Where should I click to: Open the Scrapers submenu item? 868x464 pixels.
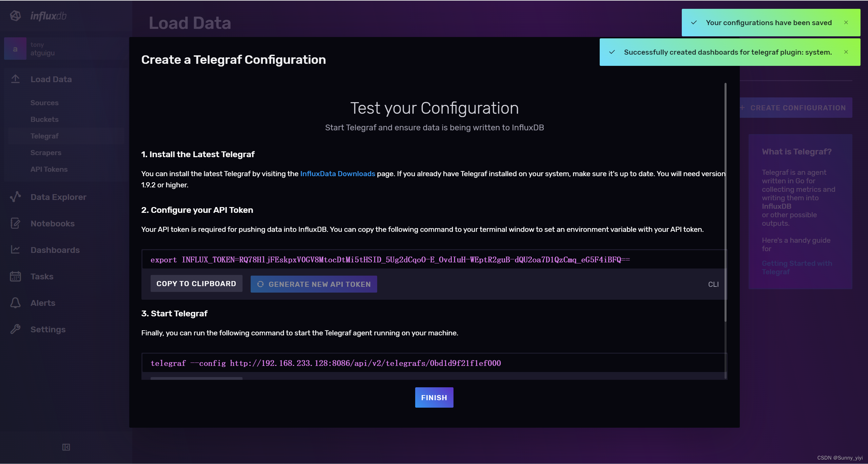46,152
